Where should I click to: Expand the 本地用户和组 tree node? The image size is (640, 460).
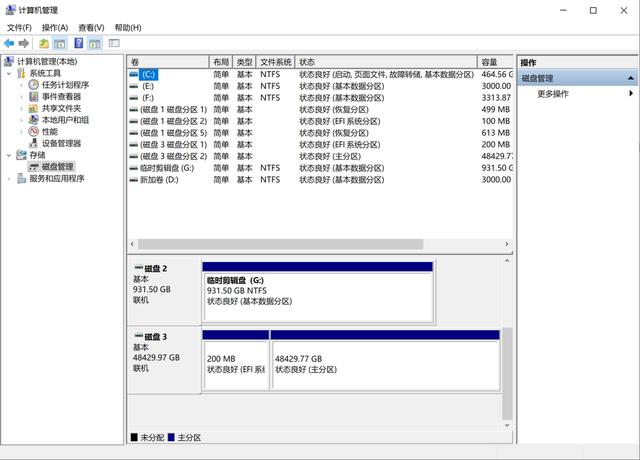click(x=22, y=120)
